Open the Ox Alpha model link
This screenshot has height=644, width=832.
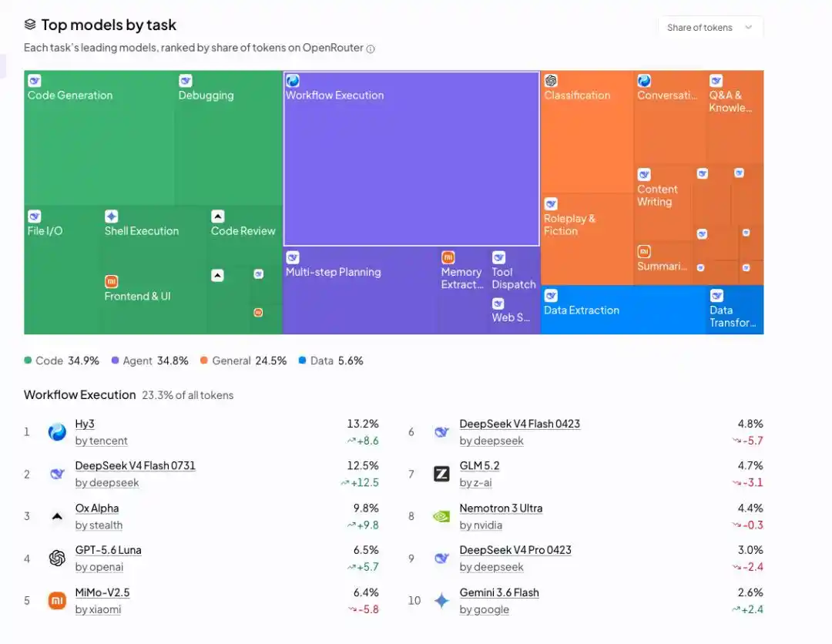tap(97, 508)
